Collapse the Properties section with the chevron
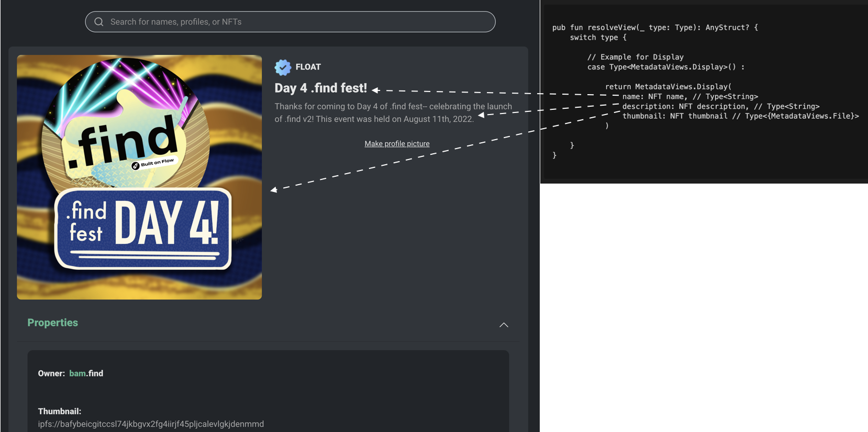The height and width of the screenshot is (432, 868). [x=504, y=325]
